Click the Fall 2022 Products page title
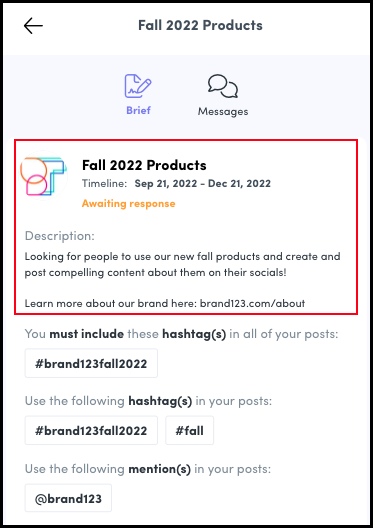The height and width of the screenshot is (528, 373). click(200, 26)
